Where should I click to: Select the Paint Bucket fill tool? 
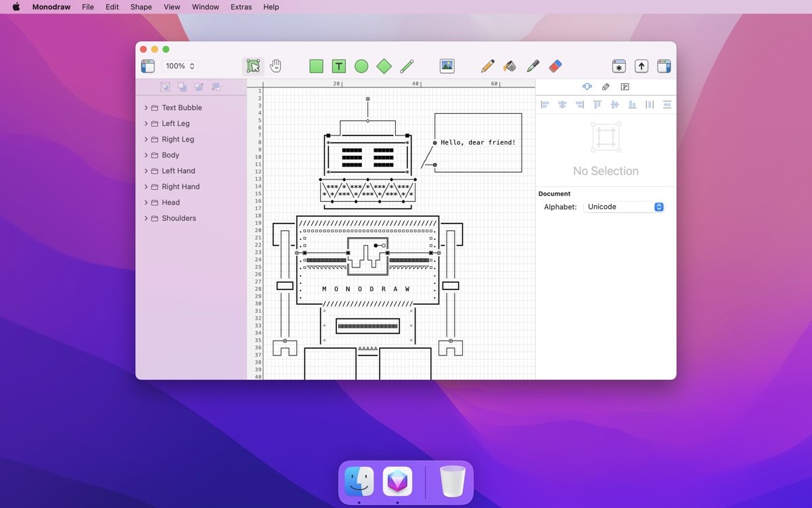(510, 66)
